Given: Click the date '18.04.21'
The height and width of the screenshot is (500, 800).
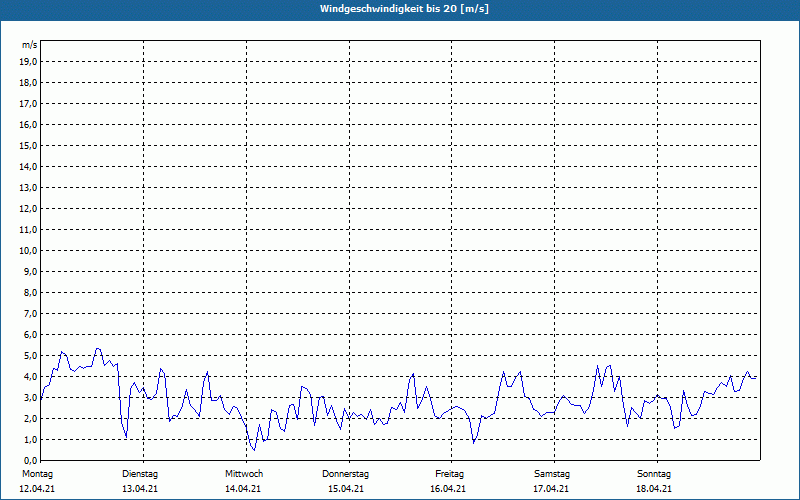Looking at the screenshot, I should click(x=654, y=489).
